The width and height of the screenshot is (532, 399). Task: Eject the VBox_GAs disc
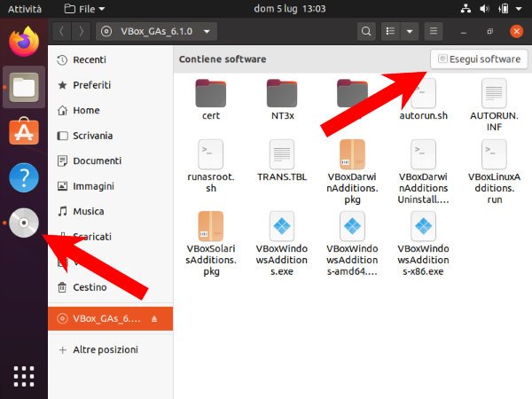pos(154,318)
